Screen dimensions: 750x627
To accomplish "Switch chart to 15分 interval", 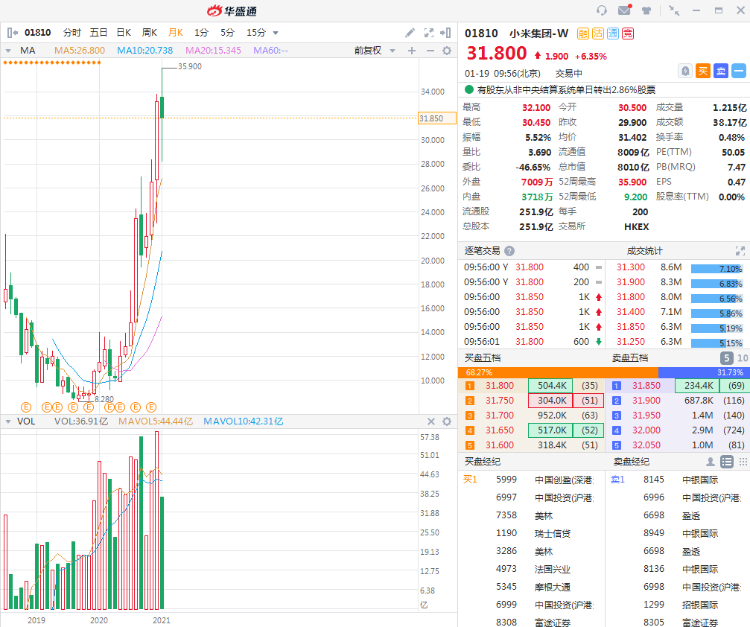I will coord(256,33).
